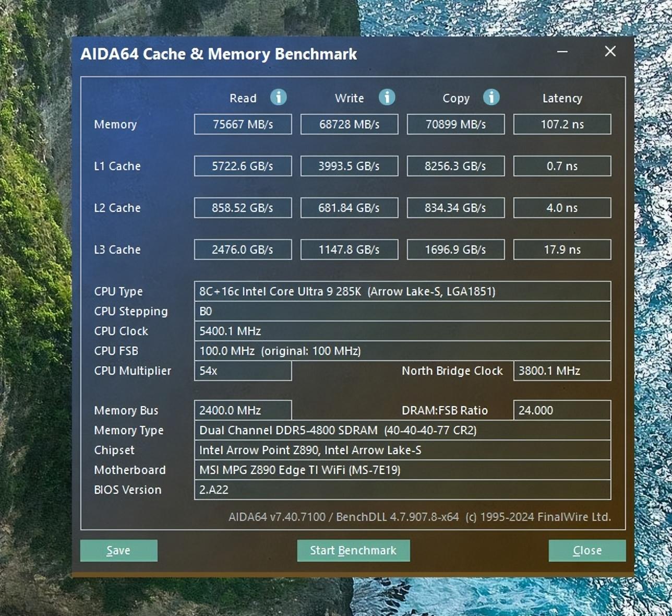Select Memory copy value 70899 MB/s
The image size is (672, 616).
pyautogui.click(x=456, y=124)
